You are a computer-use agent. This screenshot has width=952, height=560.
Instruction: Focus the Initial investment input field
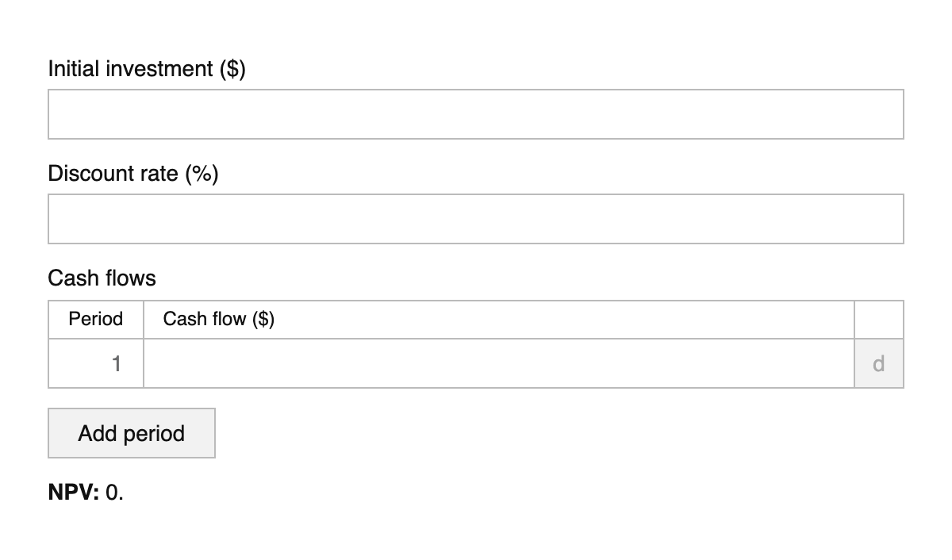click(476, 114)
